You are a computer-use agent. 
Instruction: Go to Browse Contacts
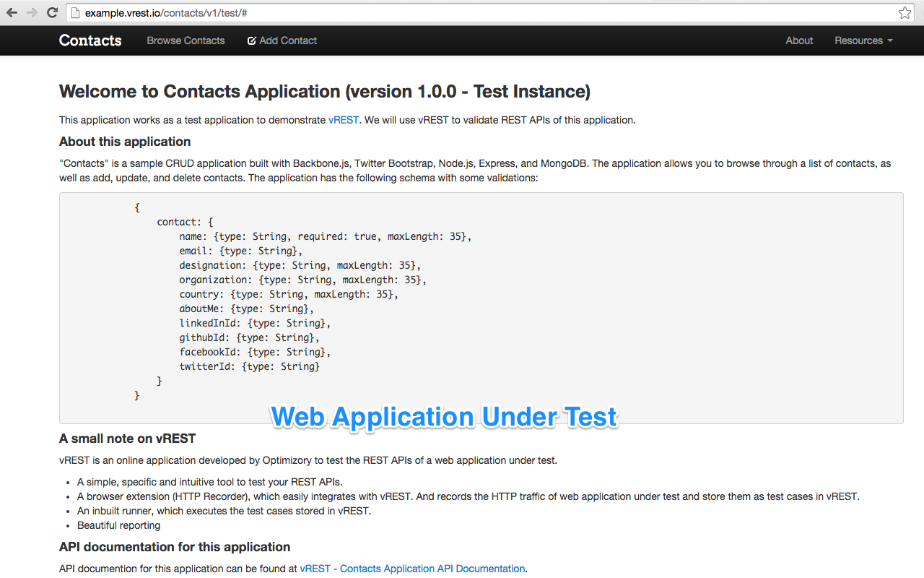point(186,40)
